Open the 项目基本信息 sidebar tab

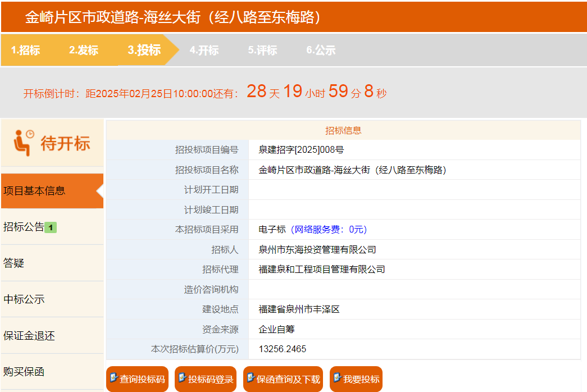[x=35, y=191]
